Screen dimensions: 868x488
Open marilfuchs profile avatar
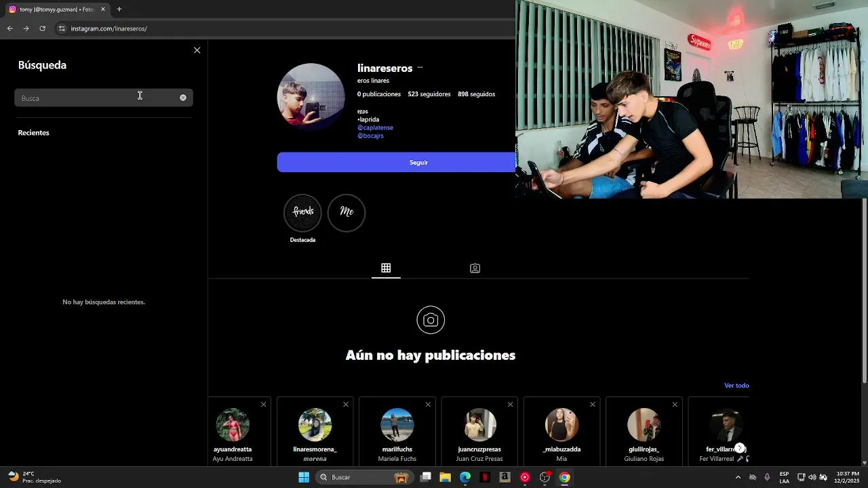pyautogui.click(x=397, y=425)
